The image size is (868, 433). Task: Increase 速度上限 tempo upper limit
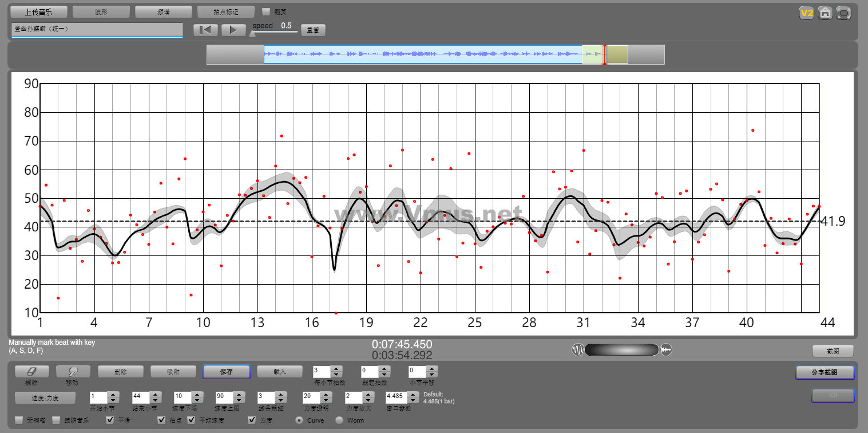(x=239, y=394)
